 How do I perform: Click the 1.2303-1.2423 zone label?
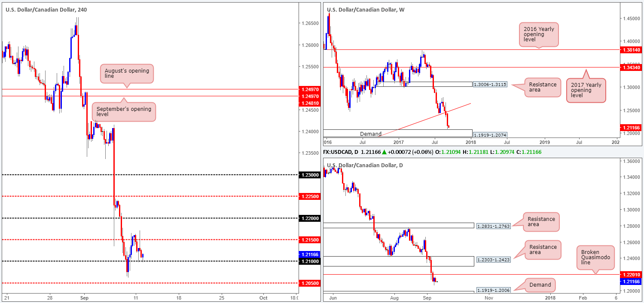pos(493,260)
